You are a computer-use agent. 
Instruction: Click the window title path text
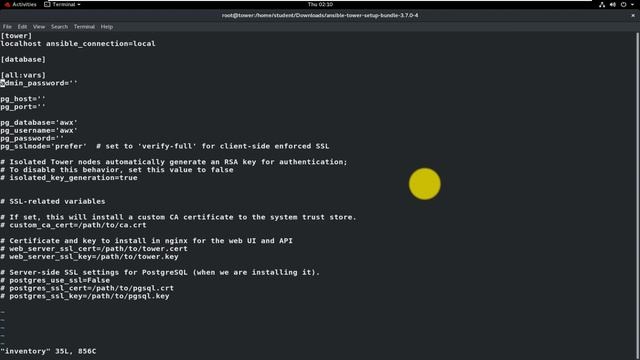[320, 16]
